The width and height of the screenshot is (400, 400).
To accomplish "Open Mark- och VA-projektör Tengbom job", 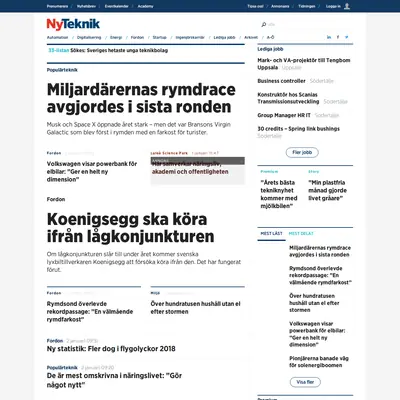I will coord(304,64).
